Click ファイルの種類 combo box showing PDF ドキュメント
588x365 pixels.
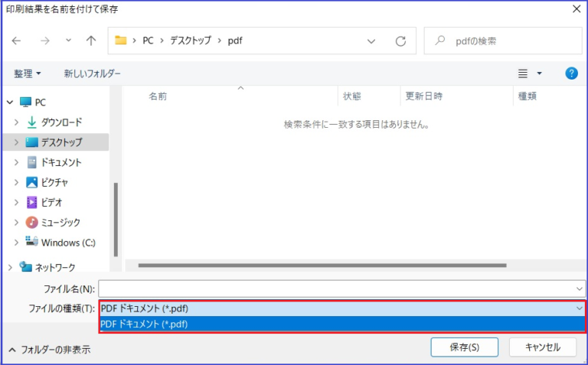click(341, 308)
